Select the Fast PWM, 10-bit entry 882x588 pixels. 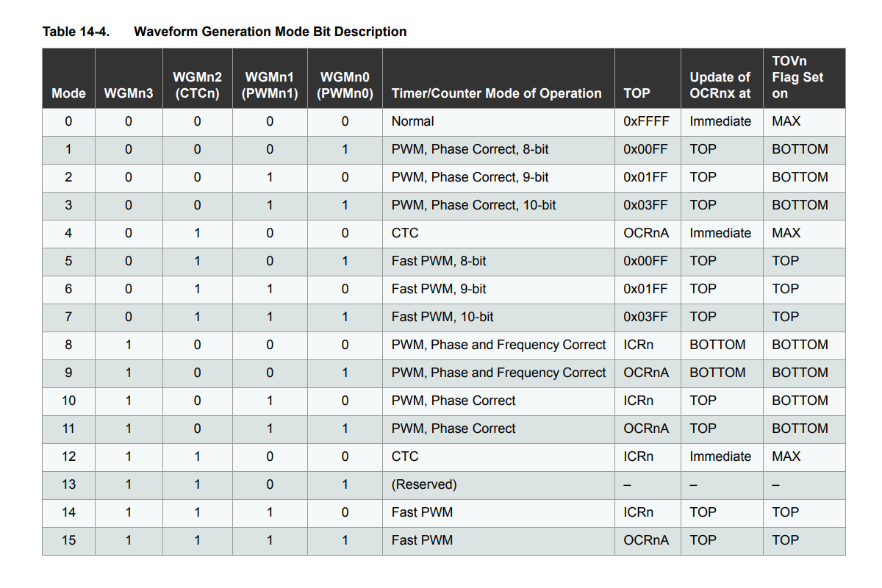442,317
